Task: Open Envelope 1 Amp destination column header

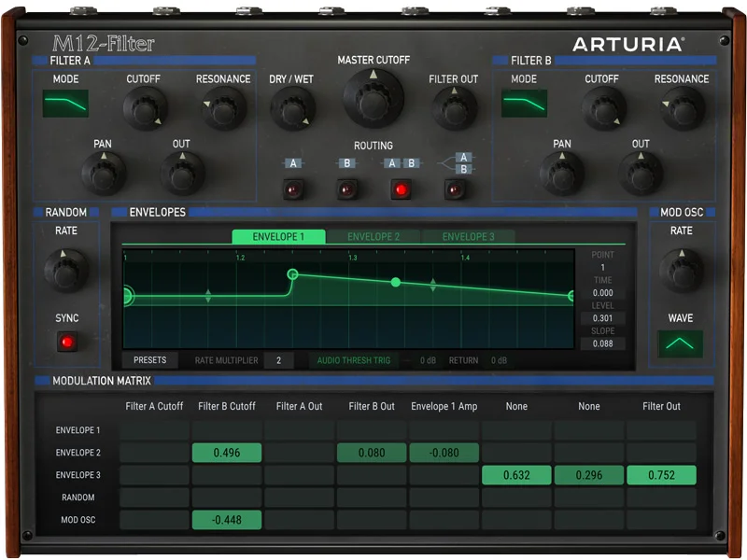Action: 444,406
